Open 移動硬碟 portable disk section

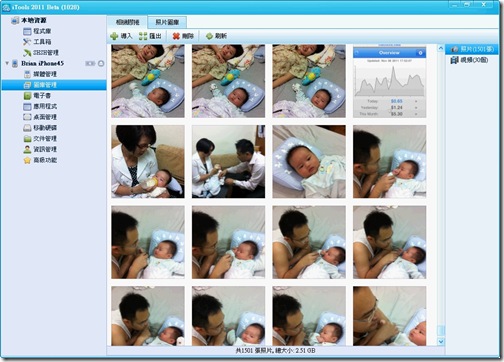(x=40, y=128)
